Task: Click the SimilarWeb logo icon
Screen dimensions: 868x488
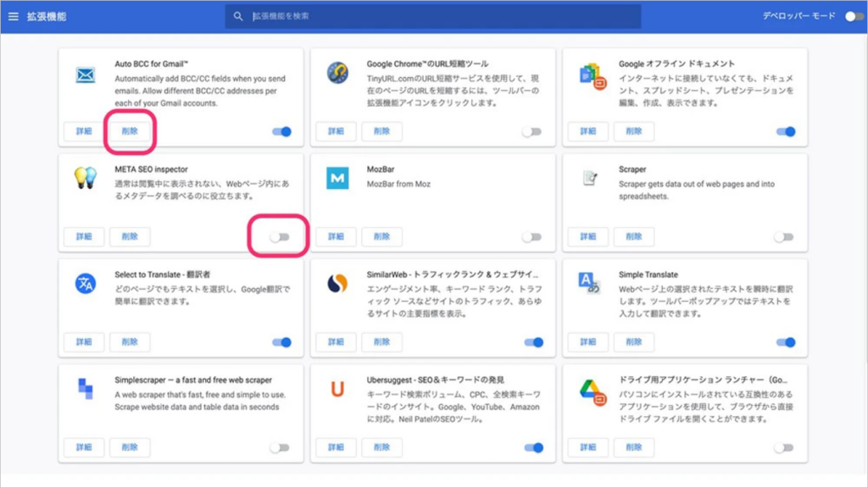Action: (x=337, y=283)
